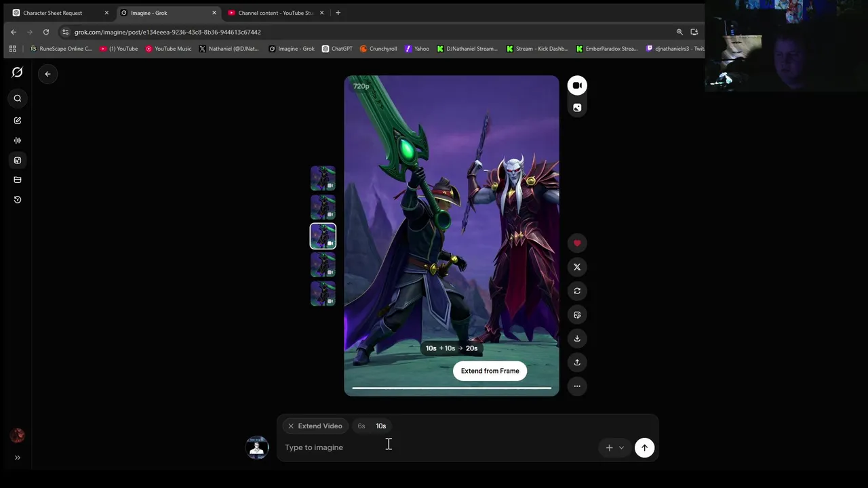Remove the Extend Video chip
Image resolution: width=868 pixels, height=488 pixels.
point(291,426)
